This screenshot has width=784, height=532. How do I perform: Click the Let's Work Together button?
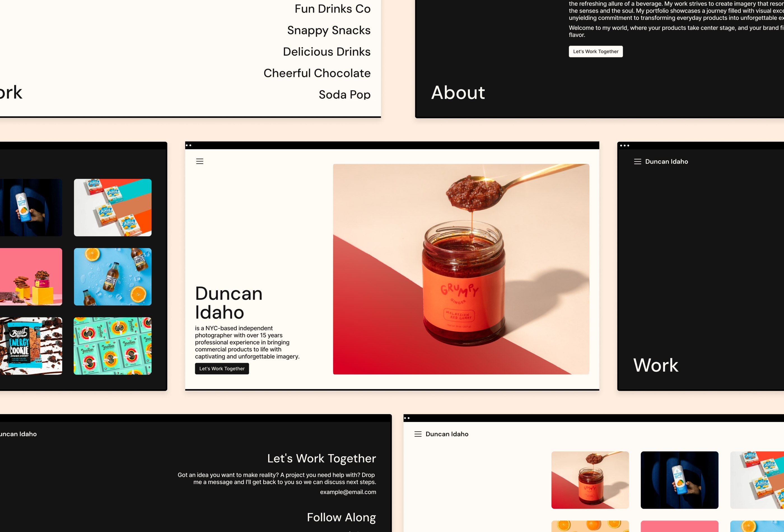pos(223,369)
